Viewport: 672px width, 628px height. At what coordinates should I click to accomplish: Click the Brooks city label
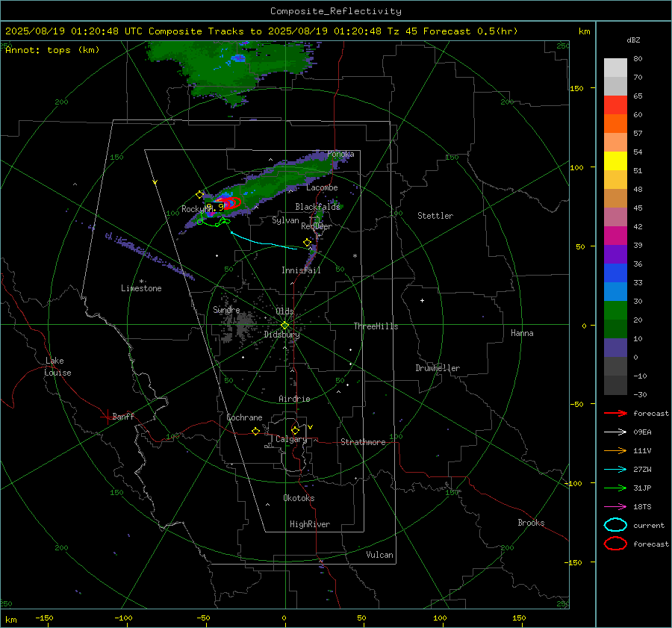coord(531,523)
